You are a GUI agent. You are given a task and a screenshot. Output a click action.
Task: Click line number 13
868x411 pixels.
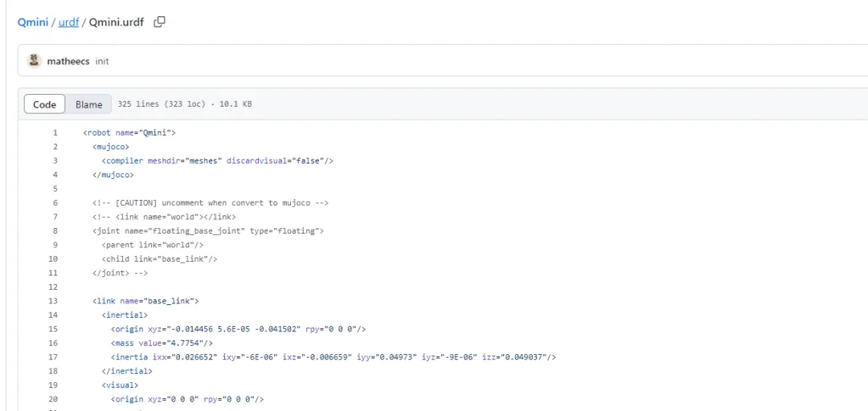coord(53,301)
